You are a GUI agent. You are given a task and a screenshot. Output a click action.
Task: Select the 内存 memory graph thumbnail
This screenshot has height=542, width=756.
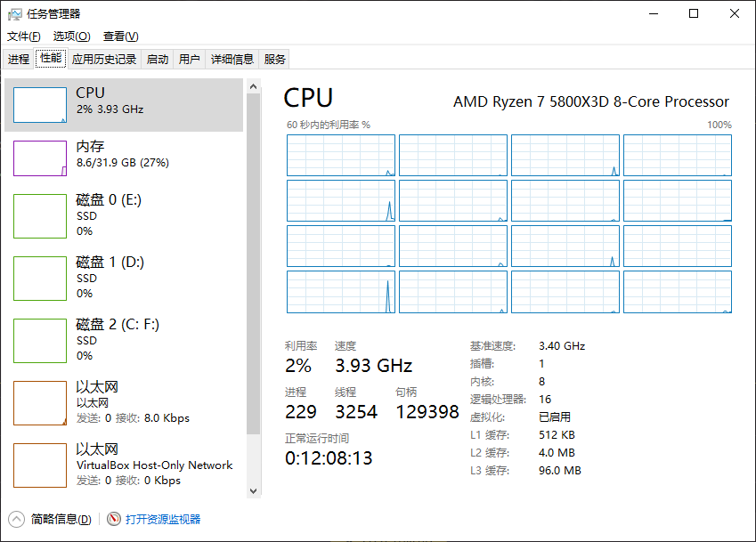coord(40,158)
